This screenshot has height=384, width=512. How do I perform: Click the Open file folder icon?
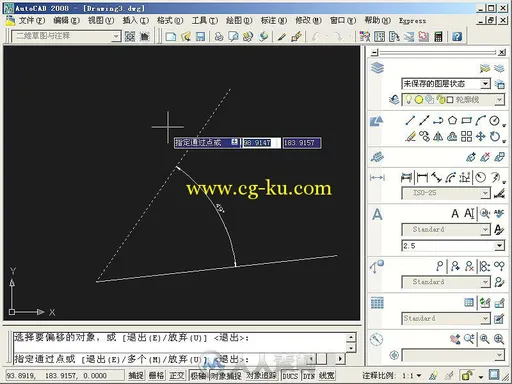pos(186,36)
